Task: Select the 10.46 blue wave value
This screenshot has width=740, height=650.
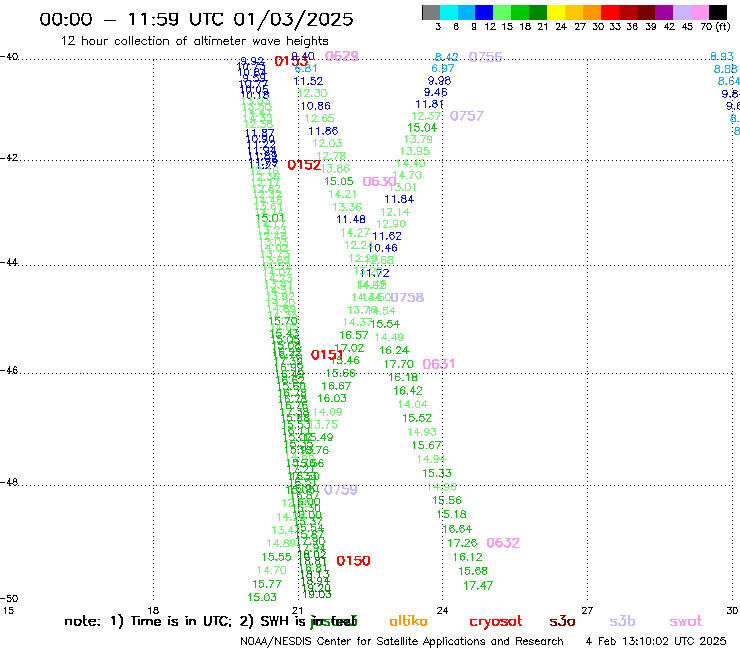Action: click(x=383, y=248)
